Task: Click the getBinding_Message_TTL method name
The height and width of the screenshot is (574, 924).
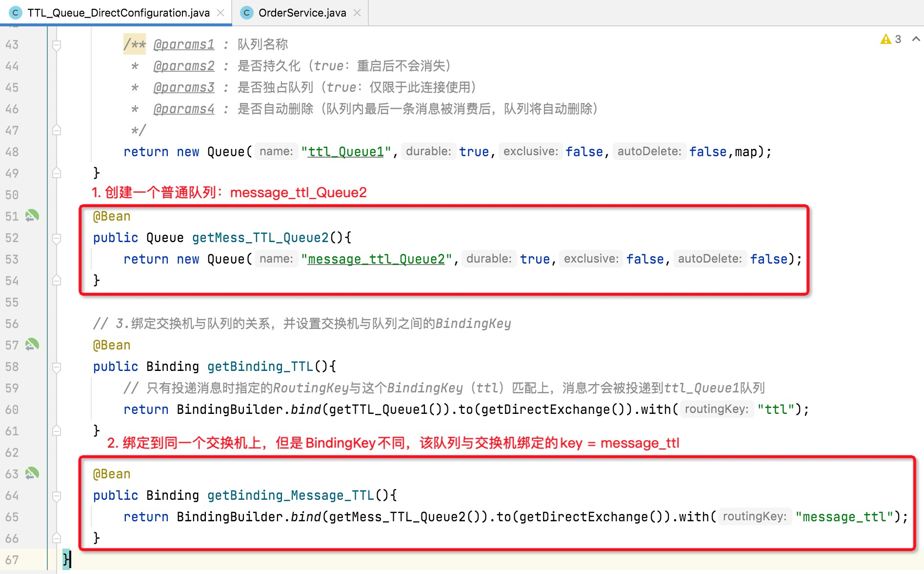Action: [291, 495]
